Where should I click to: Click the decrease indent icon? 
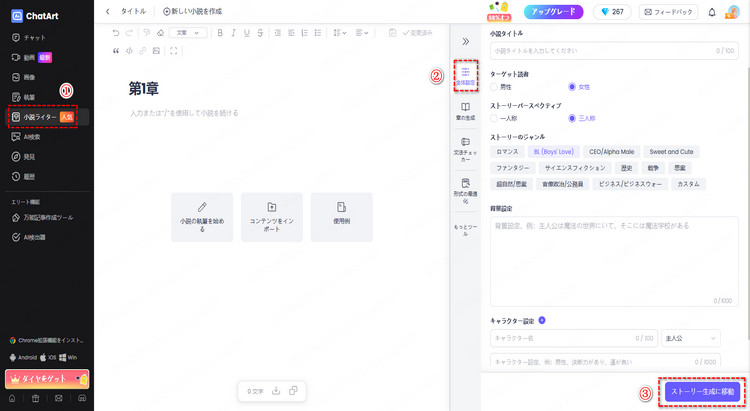[x=291, y=33]
